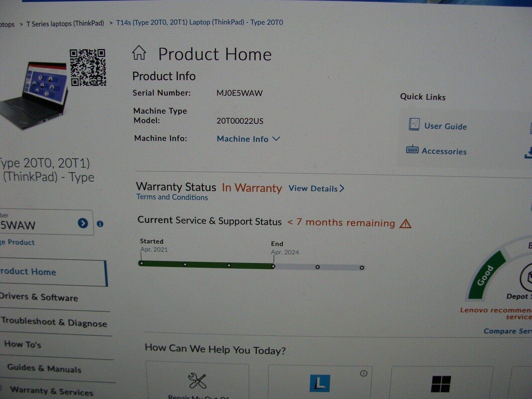Click the T Series laptops breadcrumb link
532x399 pixels.
click(65, 22)
